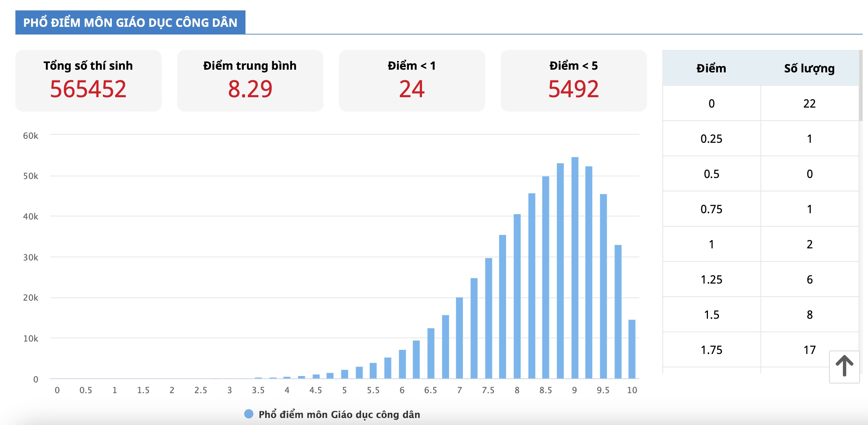The width and height of the screenshot is (868, 425).
Task: Click the legend label Phổ điểm môn Giáo dục công dân
Action: 339,414
